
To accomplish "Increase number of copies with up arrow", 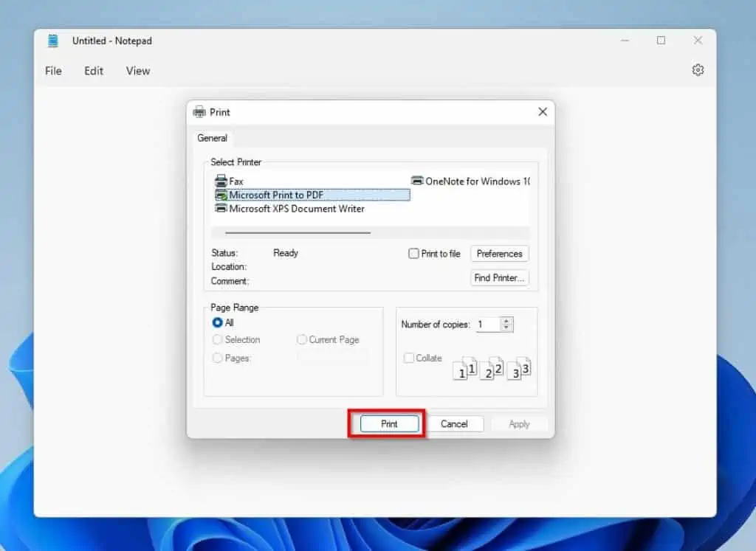I will 506,321.
